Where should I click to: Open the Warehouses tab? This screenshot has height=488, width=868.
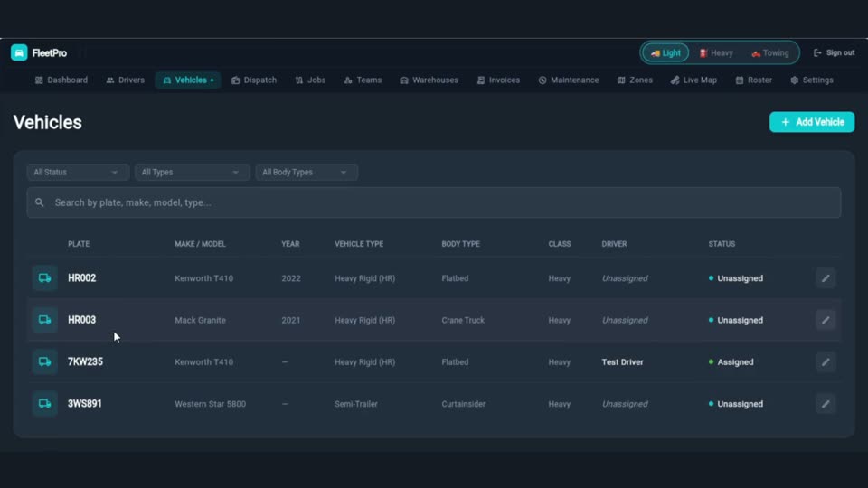click(429, 80)
